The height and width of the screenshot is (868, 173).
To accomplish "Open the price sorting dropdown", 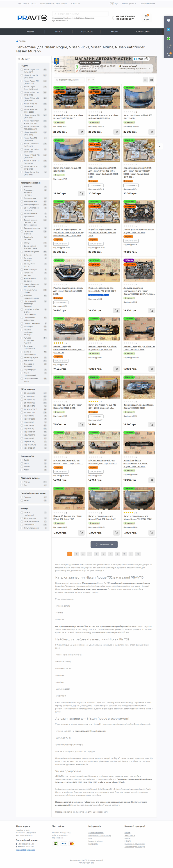I will [x=69, y=80].
